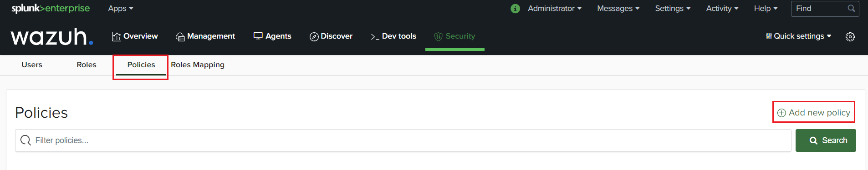Image resolution: width=868 pixels, height=170 pixels.
Task: Expand the Apps dropdown
Action: pyautogui.click(x=121, y=8)
